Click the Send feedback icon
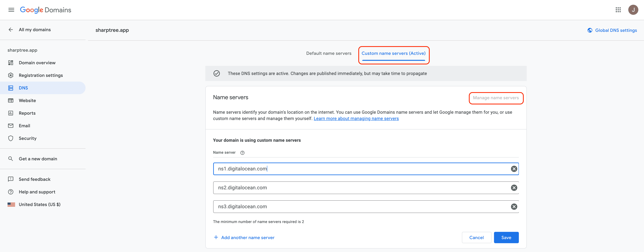 (11, 179)
